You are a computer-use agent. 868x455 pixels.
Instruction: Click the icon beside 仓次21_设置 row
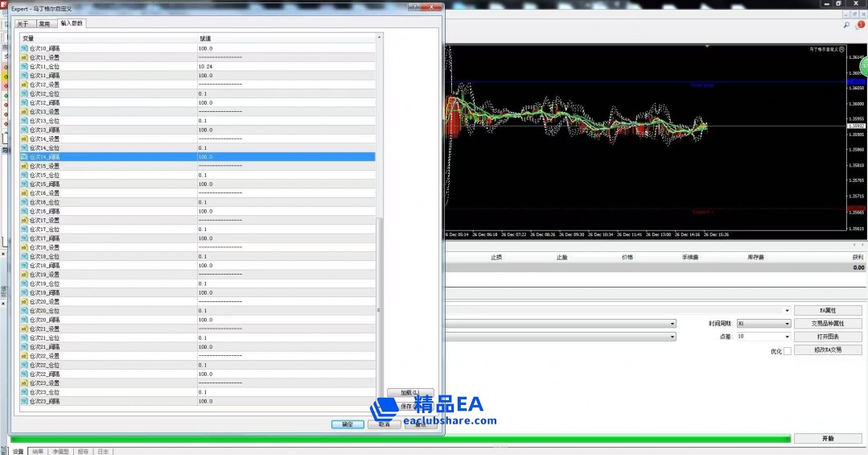pyautogui.click(x=24, y=329)
